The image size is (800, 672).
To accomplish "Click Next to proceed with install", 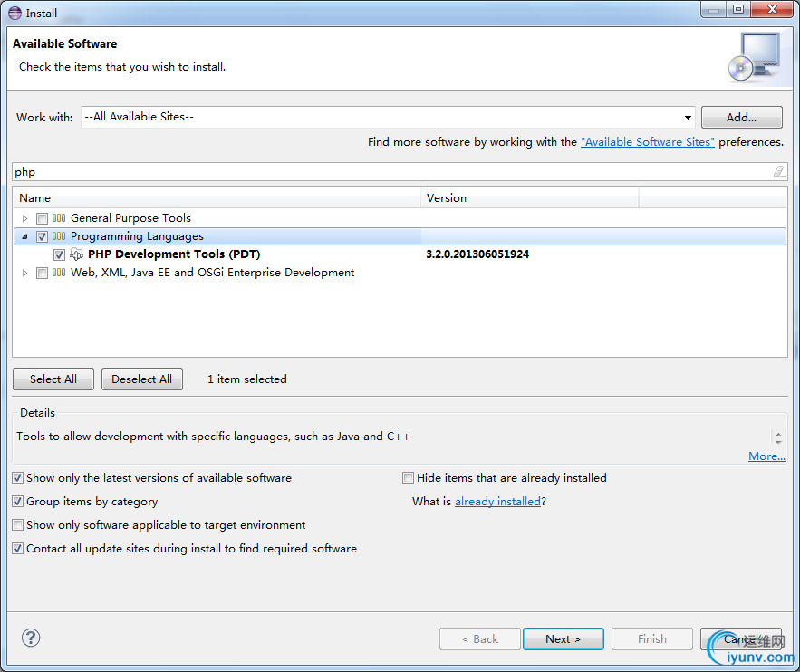I will [x=564, y=638].
